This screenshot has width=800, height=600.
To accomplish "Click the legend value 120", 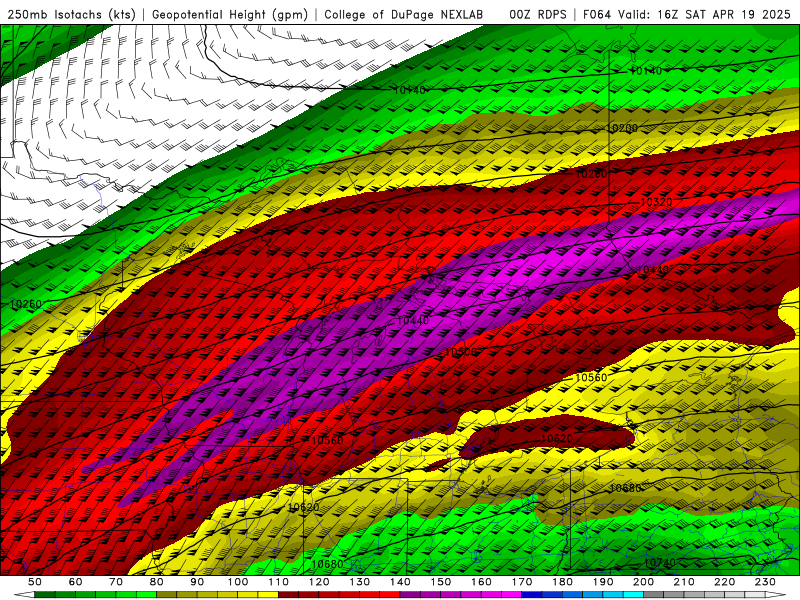I will [319, 582].
